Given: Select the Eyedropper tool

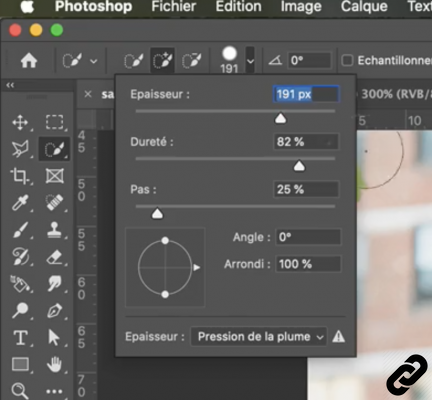Looking at the screenshot, I should point(20,203).
